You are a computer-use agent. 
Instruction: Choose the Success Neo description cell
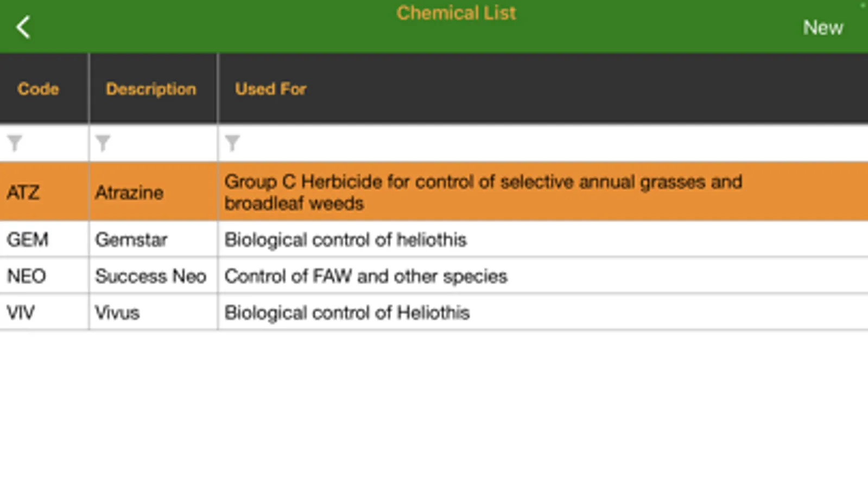[x=150, y=276]
